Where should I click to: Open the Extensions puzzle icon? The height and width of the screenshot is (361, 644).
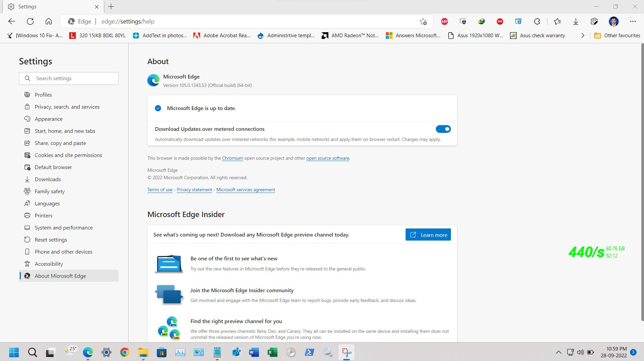[x=537, y=21]
